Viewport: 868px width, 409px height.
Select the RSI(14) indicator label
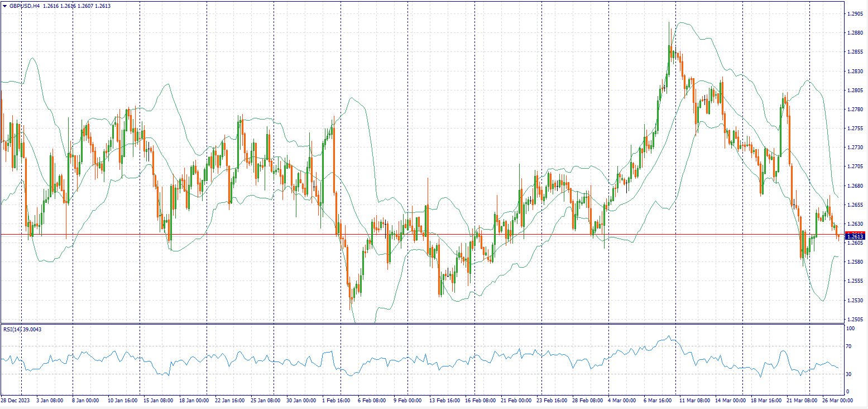(11, 330)
